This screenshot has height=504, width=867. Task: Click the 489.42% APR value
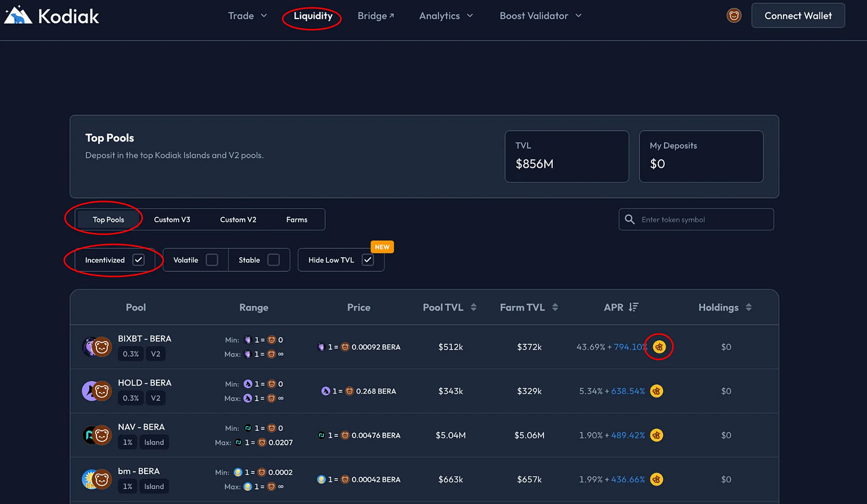click(x=628, y=435)
